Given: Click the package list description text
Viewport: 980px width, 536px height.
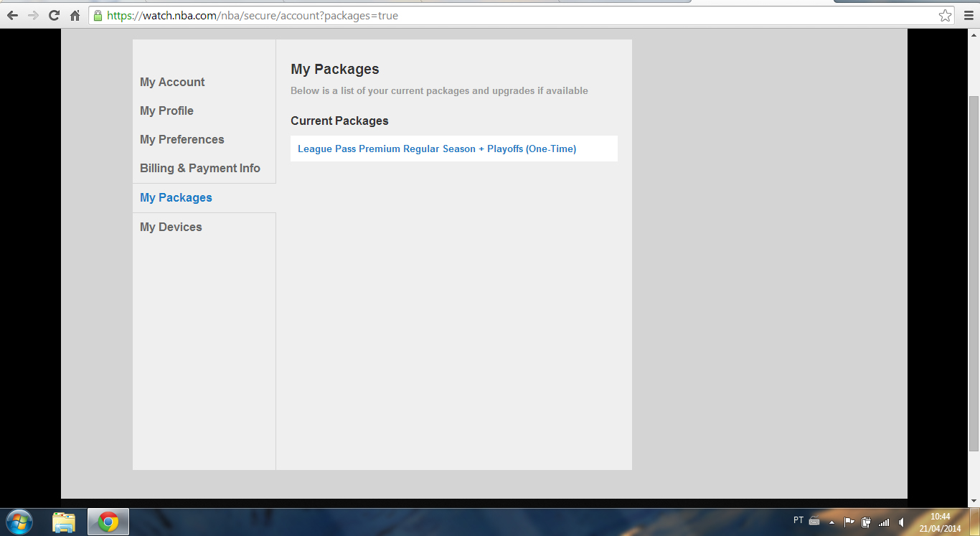Looking at the screenshot, I should pyautogui.click(x=439, y=90).
